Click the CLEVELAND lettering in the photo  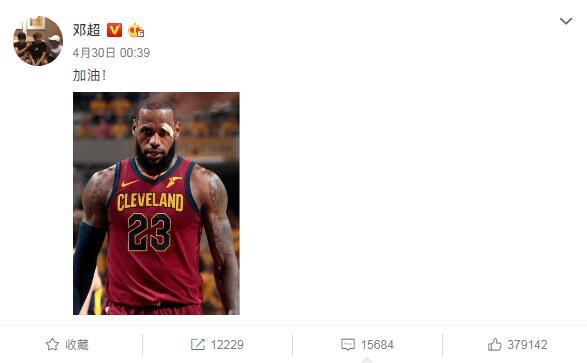pyautogui.click(x=150, y=201)
